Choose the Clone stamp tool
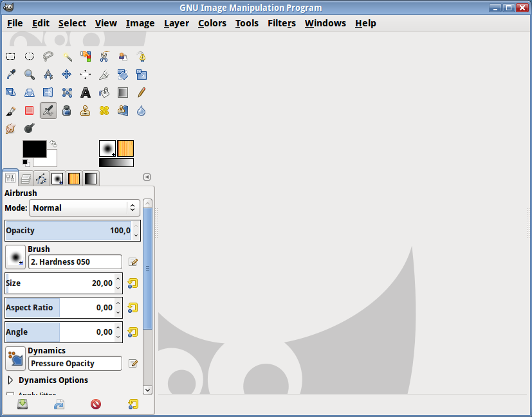Viewport: 532px width, 417px height. coord(86,111)
